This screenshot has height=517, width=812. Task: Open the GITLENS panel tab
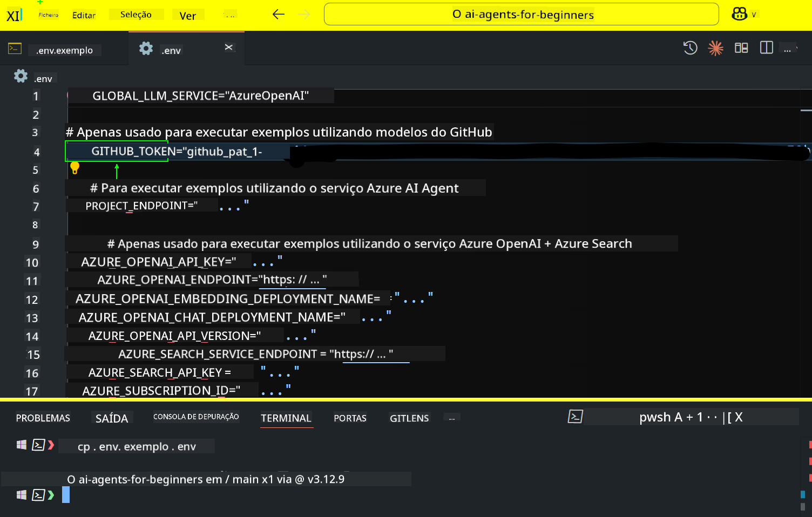click(x=409, y=418)
